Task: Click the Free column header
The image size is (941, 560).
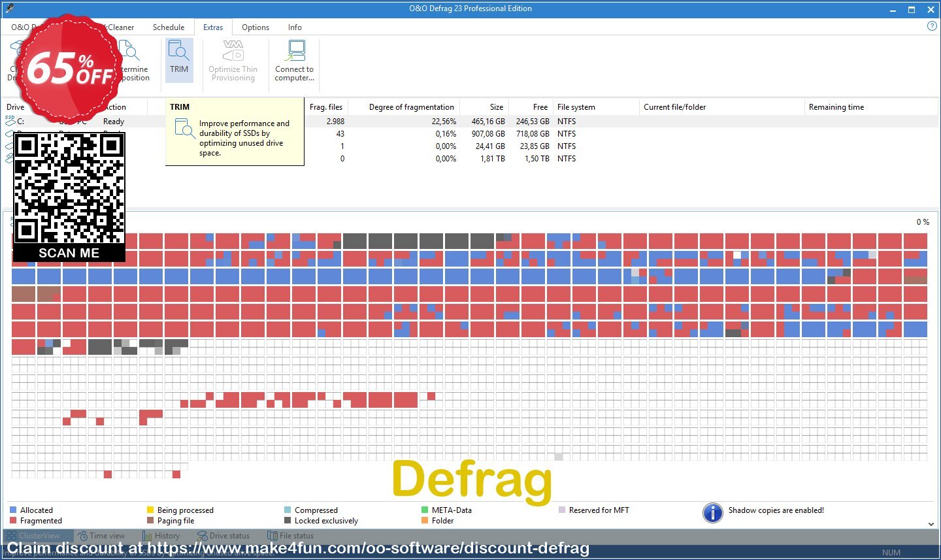Action: pos(540,107)
